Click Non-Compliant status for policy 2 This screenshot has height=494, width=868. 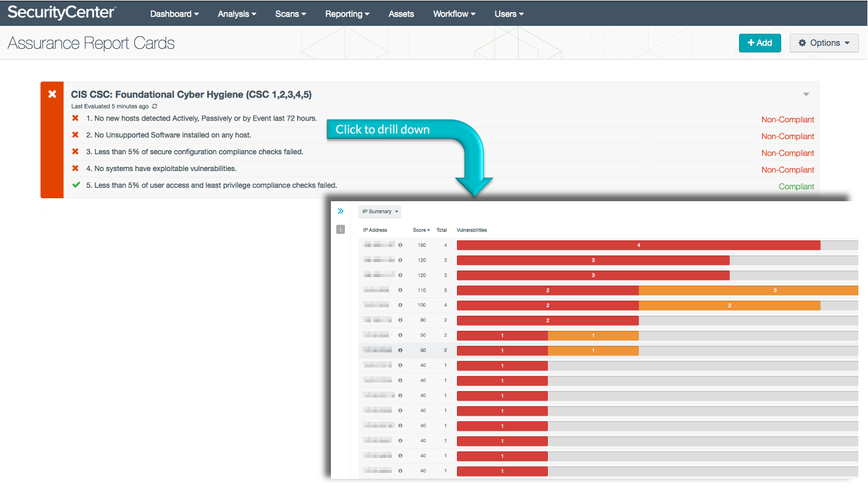coord(788,136)
